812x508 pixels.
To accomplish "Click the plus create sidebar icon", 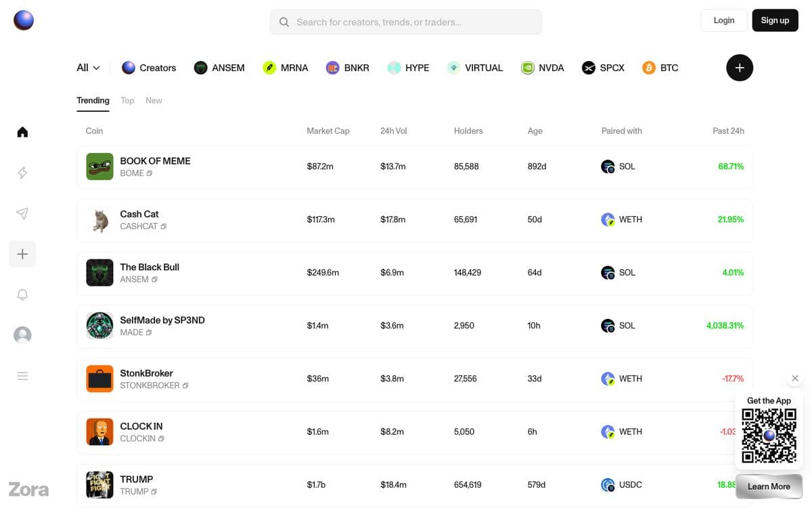I will click(22, 254).
